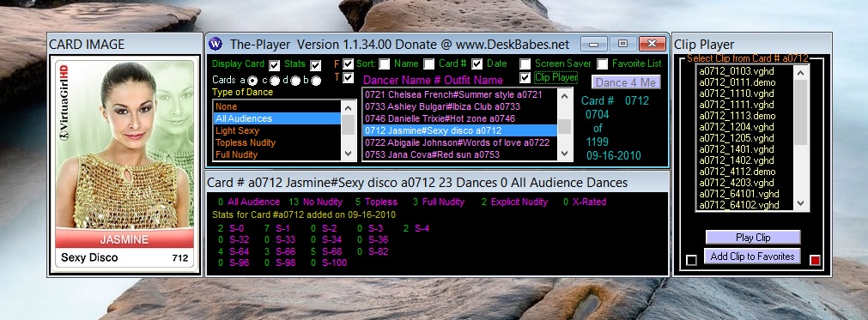Click up arrow of Type of Dance list

click(x=349, y=108)
